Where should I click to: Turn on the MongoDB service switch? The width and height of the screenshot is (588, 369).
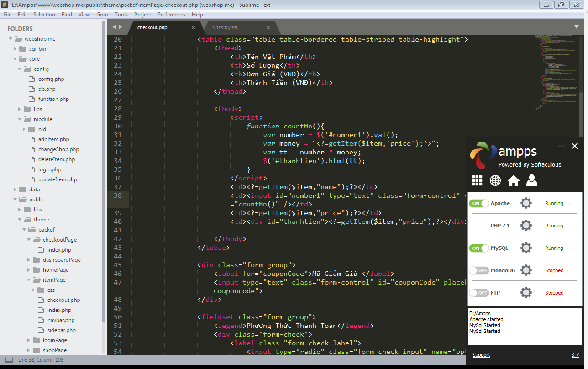point(479,270)
